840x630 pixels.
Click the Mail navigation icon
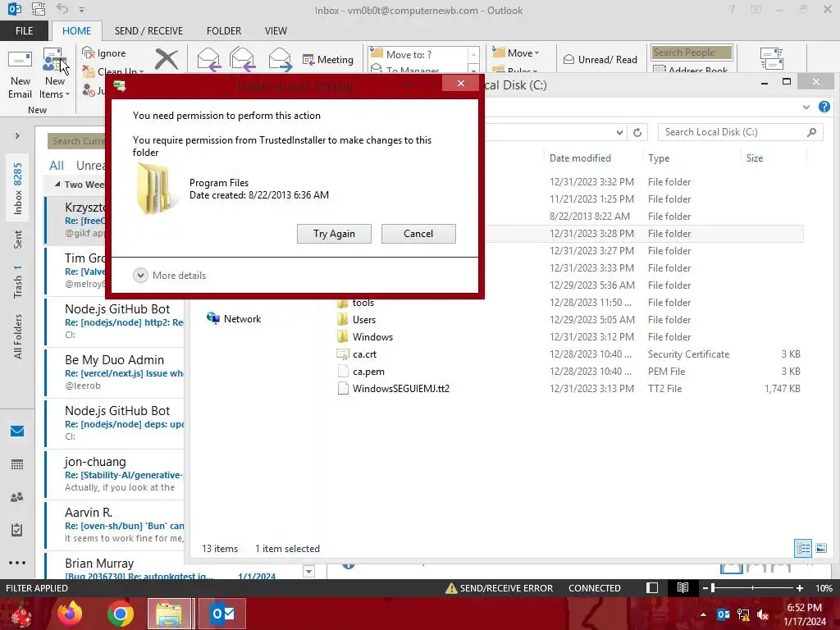(17, 431)
